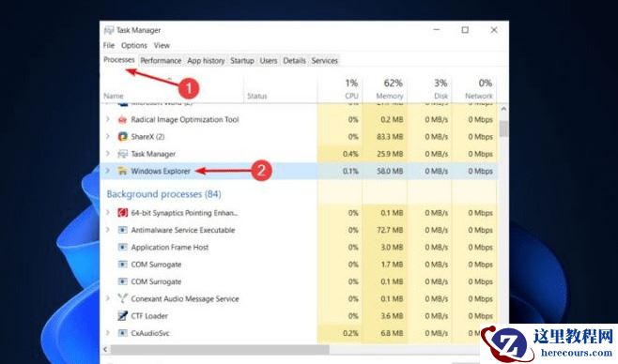Maximize the Task Manager window
This screenshot has height=364, width=618.
(465, 30)
